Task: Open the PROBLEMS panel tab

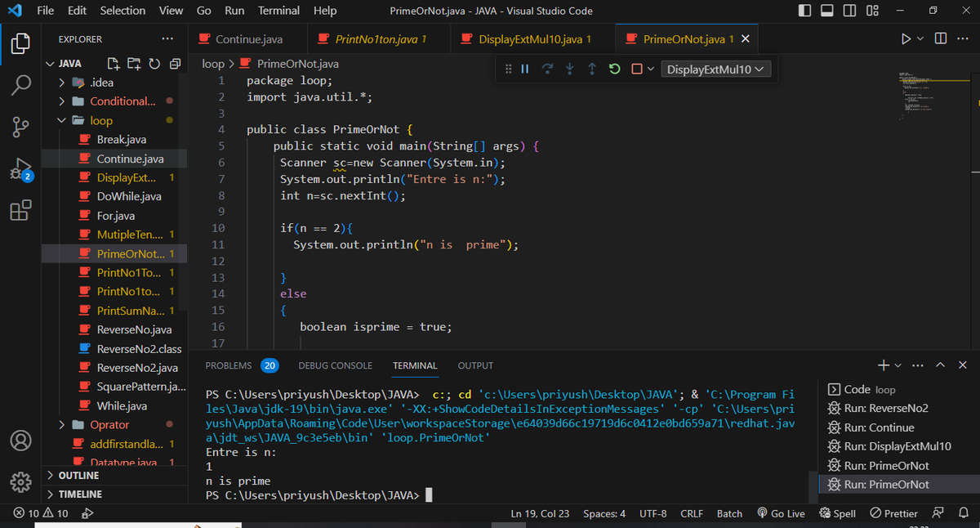Action: tap(241, 365)
